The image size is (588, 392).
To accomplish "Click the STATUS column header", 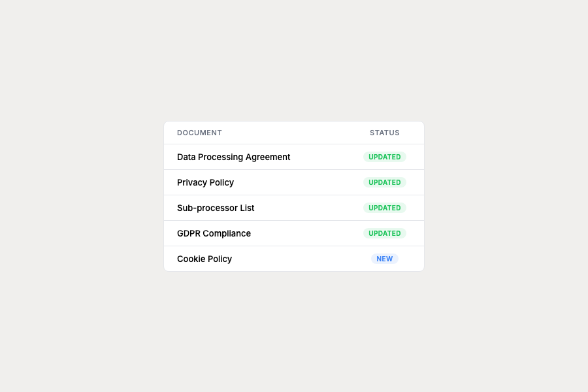I will point(384,133).
